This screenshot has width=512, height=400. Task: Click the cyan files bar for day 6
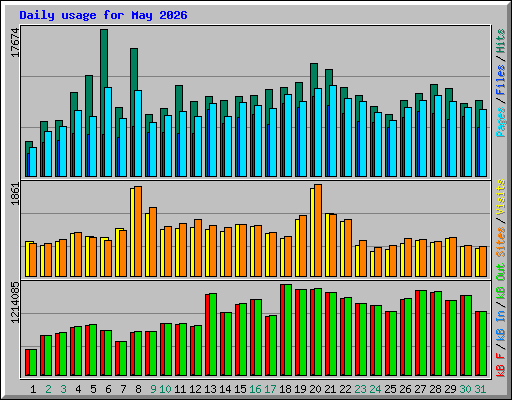pos(108,132)
